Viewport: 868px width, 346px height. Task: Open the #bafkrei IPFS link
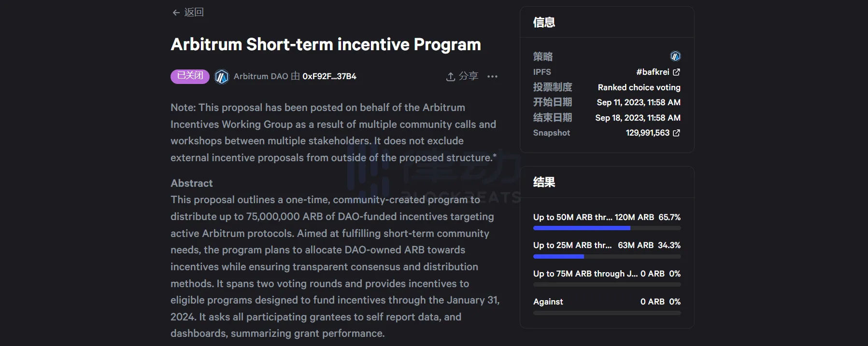653,72
